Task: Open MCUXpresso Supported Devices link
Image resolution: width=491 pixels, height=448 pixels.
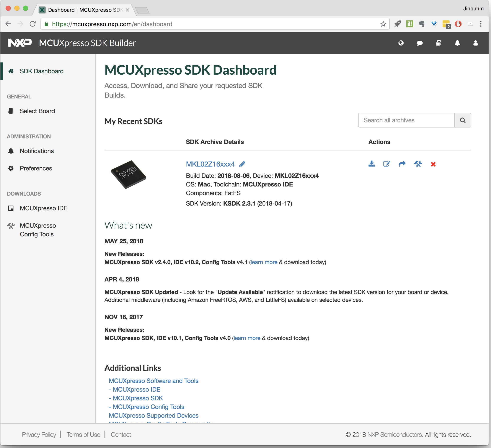Action: coord(153,416)
